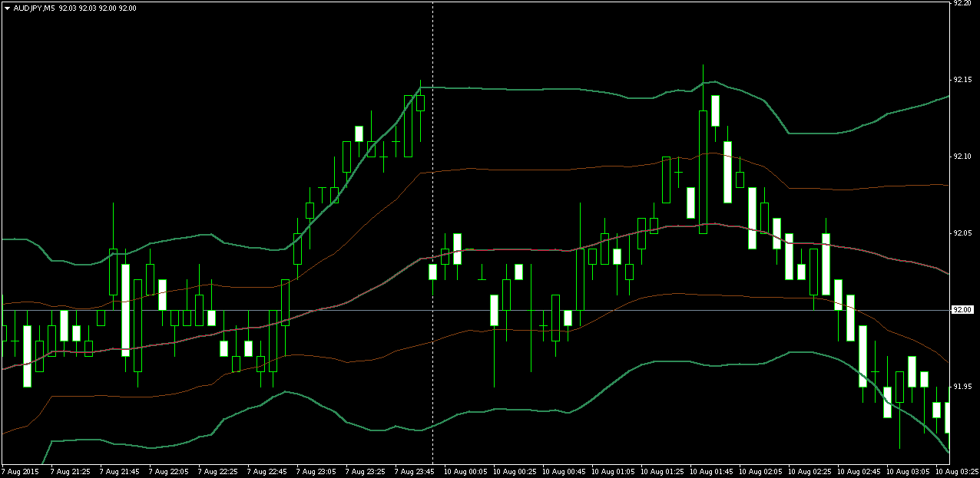The height and width of the screenshot is (478, 980).
Task: Click the 10 Aug 02:25 time label
Action: [809, 470]
